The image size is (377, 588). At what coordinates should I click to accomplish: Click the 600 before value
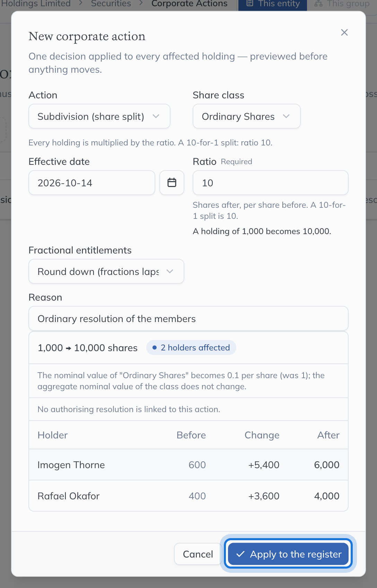197,465
